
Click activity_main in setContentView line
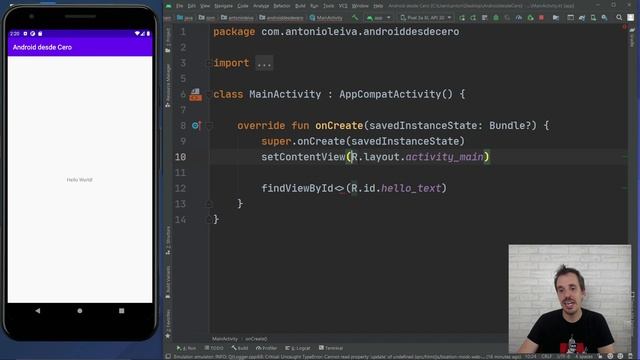tap(444, 157)
